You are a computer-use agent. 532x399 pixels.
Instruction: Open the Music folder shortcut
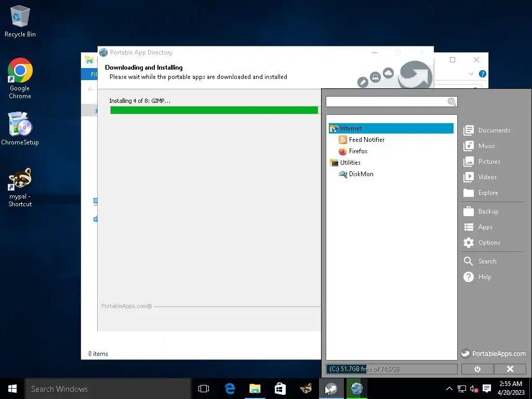(x=480, y=146)
